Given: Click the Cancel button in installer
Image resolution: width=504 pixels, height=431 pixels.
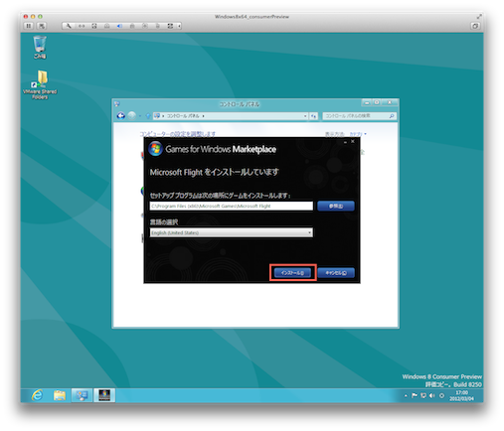Looking at the screenshot, I should click(x=336, y=273).
